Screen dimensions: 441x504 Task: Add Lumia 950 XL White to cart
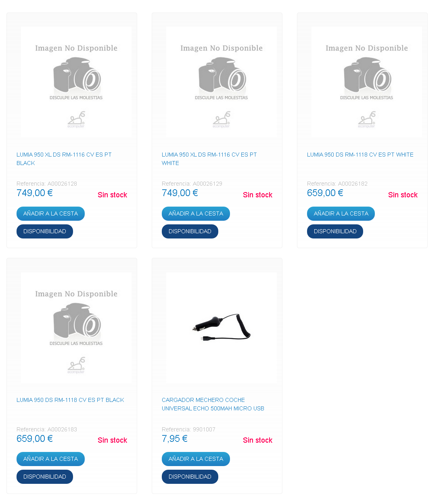(x=196, y=213)
